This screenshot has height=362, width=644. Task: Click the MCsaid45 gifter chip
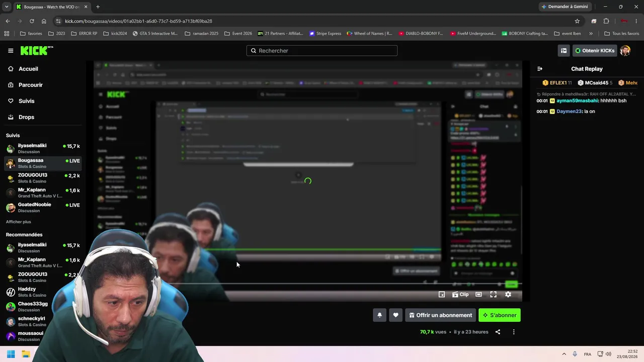[x=595, y=83]
